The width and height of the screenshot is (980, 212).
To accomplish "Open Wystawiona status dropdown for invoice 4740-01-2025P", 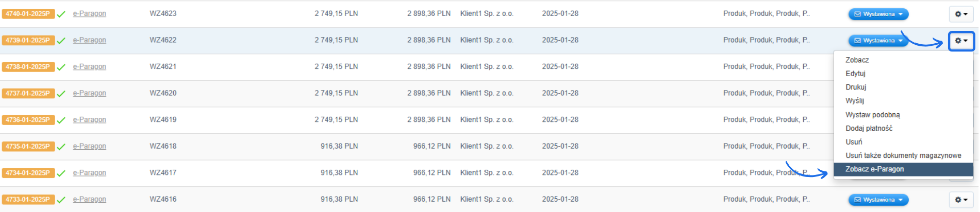I will (x=878, y=14).
